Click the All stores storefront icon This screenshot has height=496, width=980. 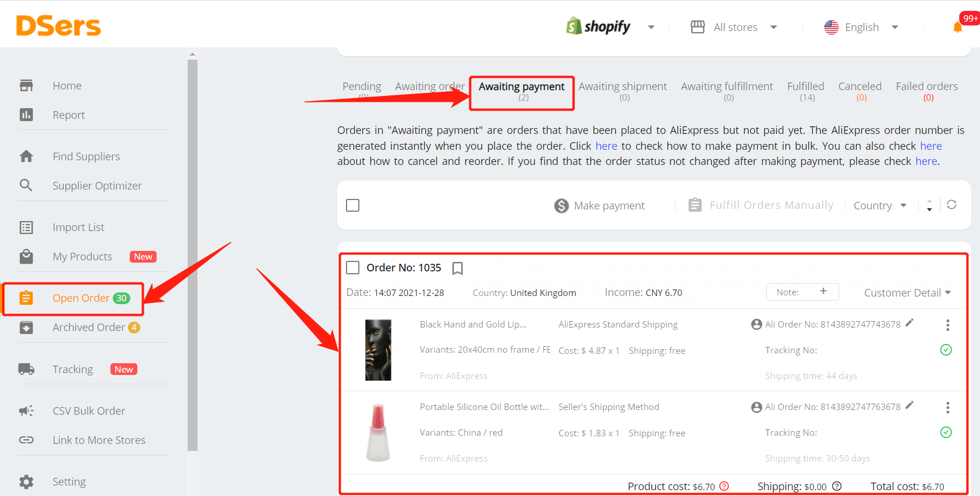tap(698, 27)
